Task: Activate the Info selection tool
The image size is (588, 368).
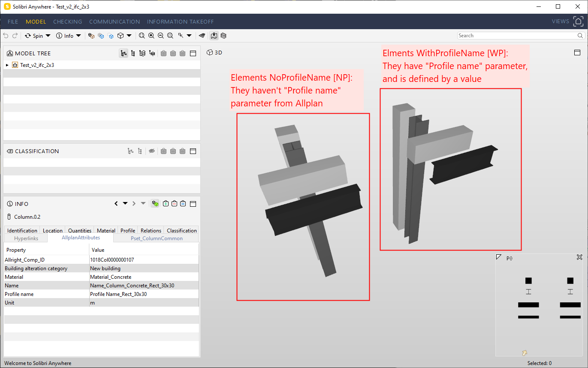Action: click(x=65, y=36)
